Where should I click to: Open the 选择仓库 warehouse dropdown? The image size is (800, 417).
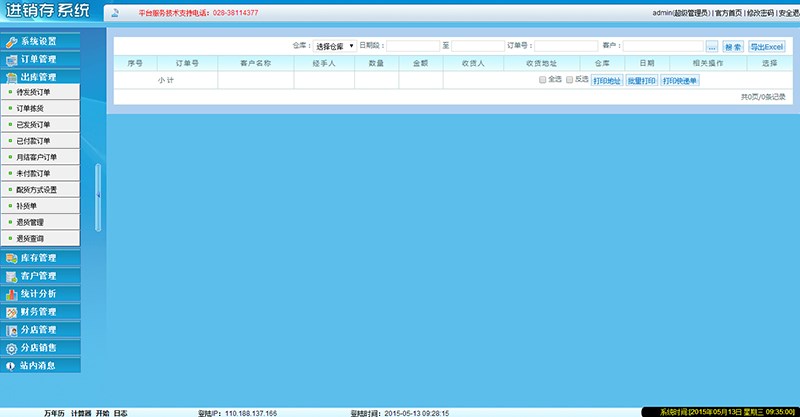tap(335, 46)
